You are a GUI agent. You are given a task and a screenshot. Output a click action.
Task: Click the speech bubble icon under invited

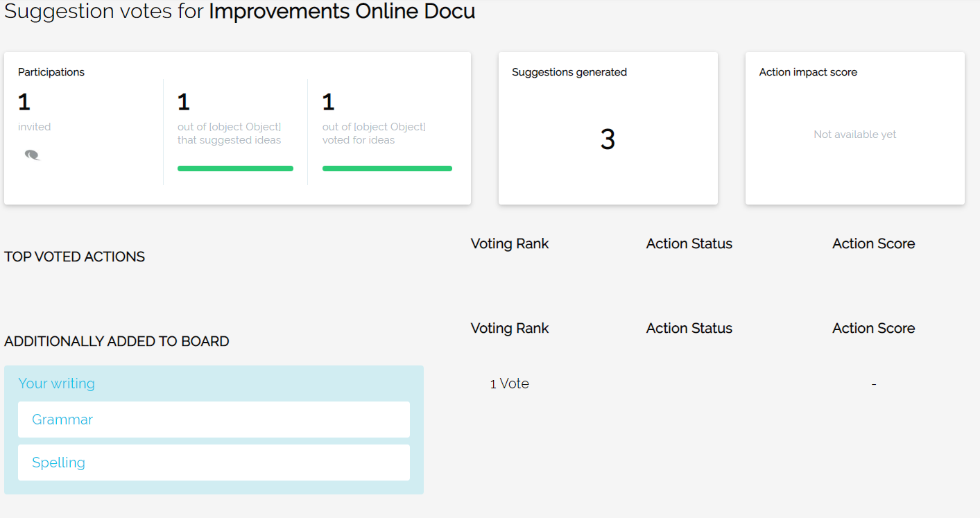click(x=32, y=155)
